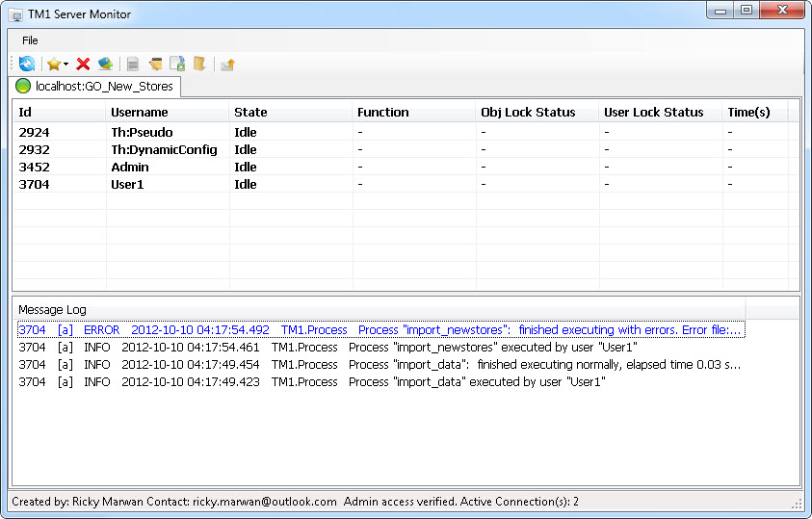Click the notepad with pencil icon
812x519 pixels.
155,64
